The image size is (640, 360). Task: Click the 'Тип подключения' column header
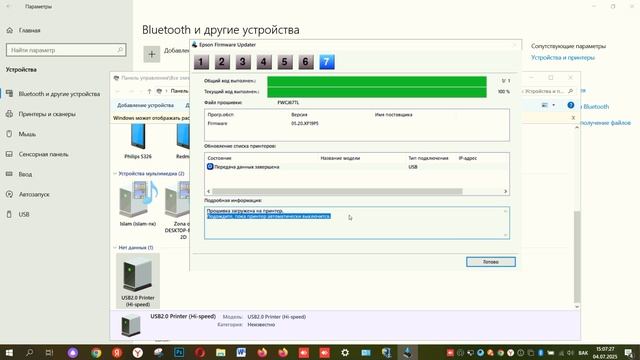pos(428,158)
